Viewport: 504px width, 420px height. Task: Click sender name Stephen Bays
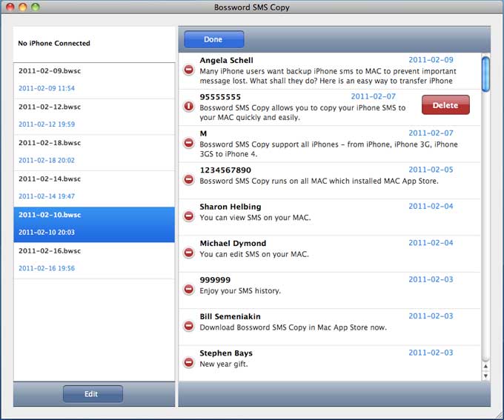pos(226,353)
